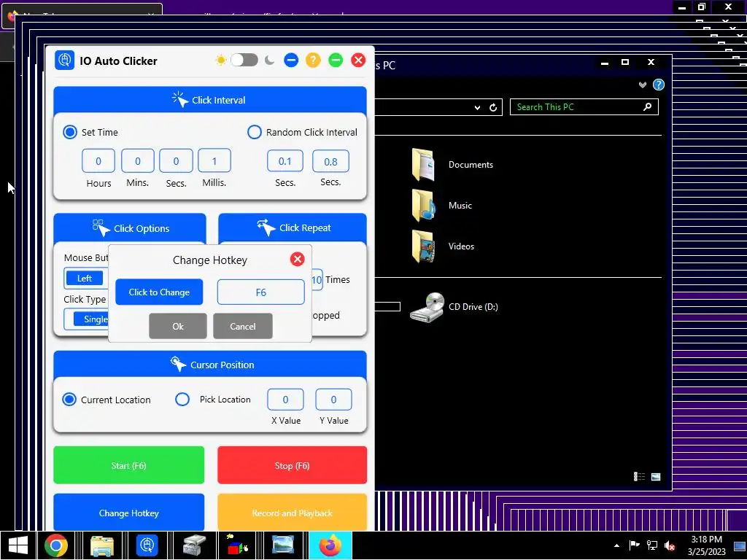The image size is (747, 560).
Task: Click the Secs. field under Set Time
Action: coord(177,161)
